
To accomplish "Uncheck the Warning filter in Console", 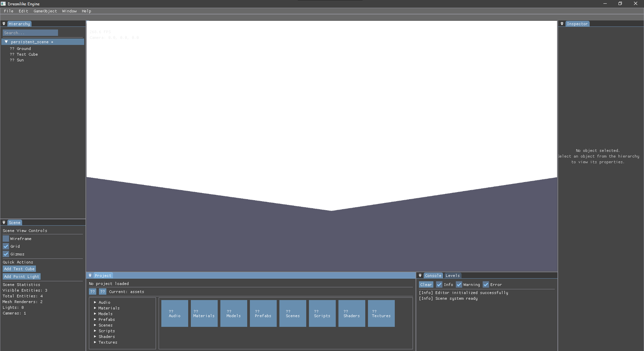I will tap(459, 284).
